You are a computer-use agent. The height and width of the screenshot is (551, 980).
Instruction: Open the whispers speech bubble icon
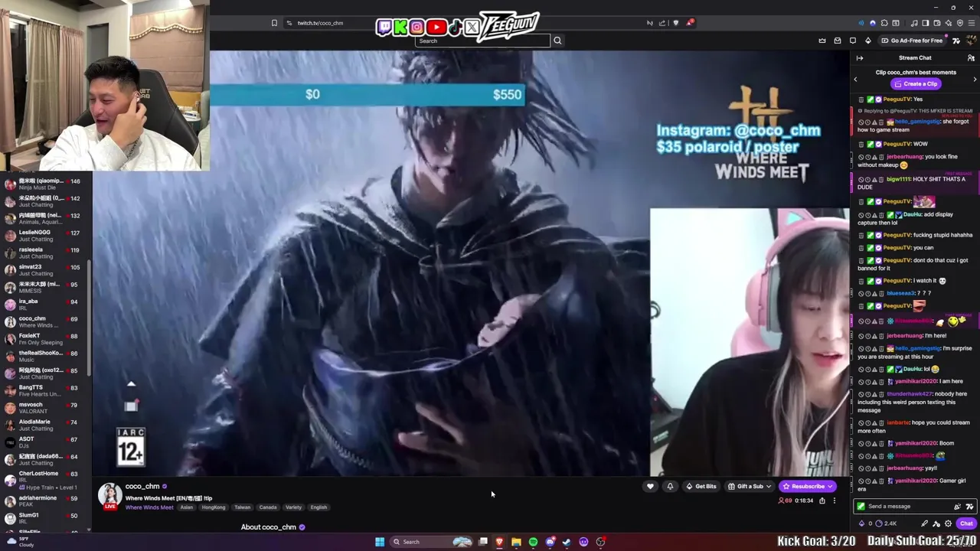853,41
